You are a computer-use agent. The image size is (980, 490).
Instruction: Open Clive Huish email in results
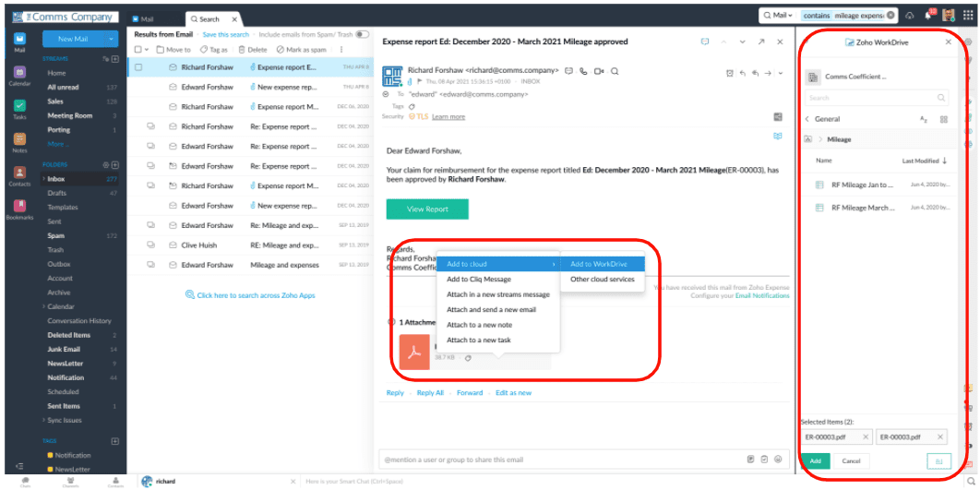point(250,245)
